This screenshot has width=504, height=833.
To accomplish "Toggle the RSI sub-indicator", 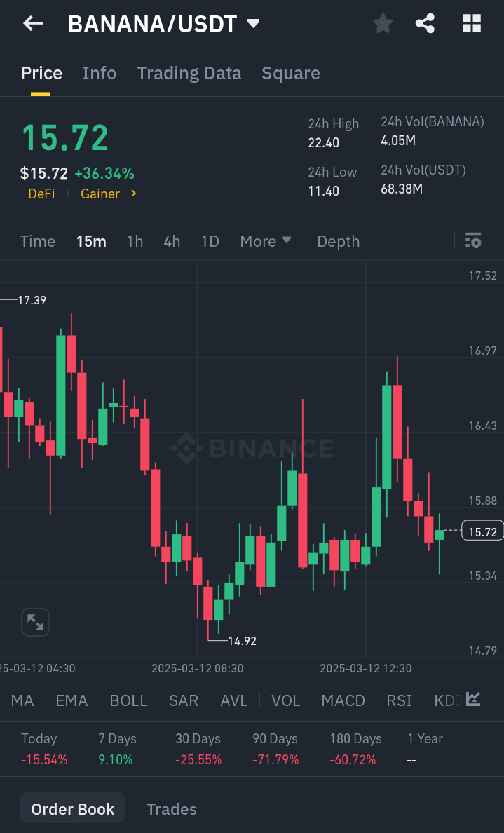I will pos(399,700).
